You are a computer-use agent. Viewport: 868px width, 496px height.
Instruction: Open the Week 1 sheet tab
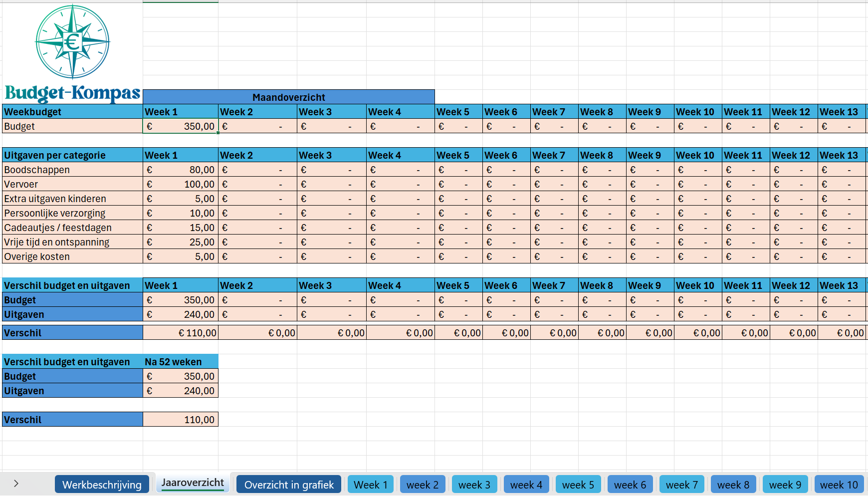tap(370, 485)
